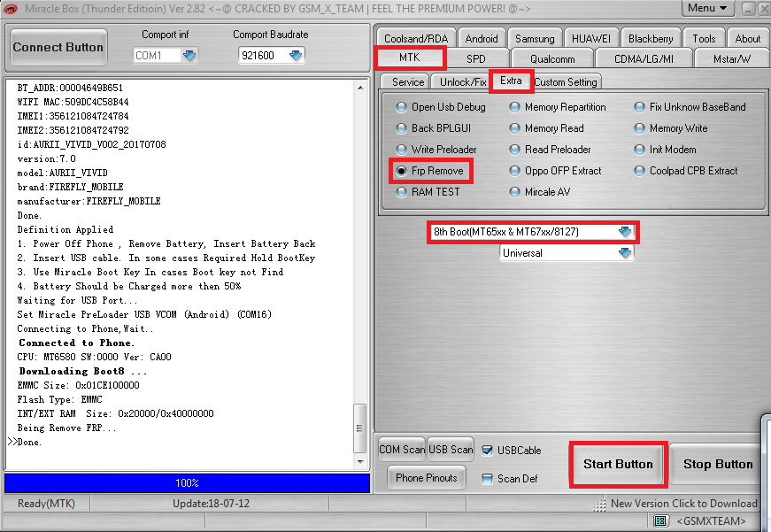The image size is (771, 532).
Task: Switch to the Blackberry tab
Action: (651, 38)
